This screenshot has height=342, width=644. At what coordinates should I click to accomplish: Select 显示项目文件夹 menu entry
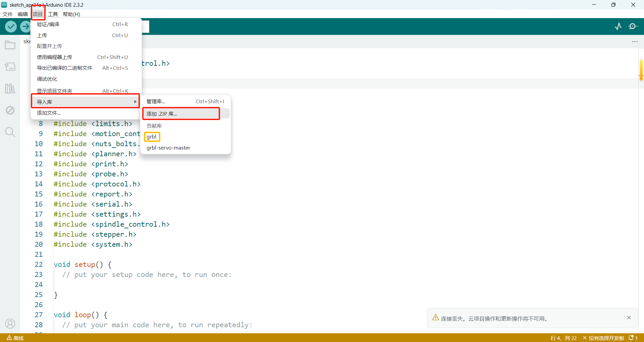click(x=86, y=91)
